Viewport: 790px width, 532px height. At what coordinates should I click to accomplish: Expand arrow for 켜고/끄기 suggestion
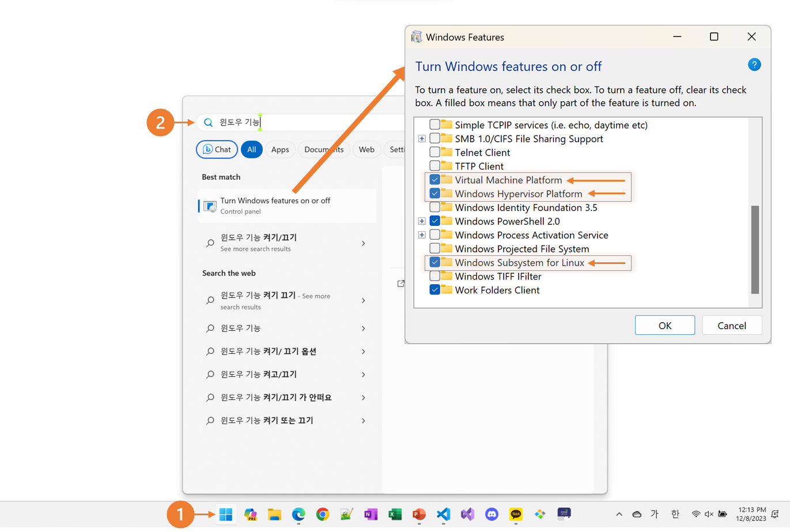364,375
